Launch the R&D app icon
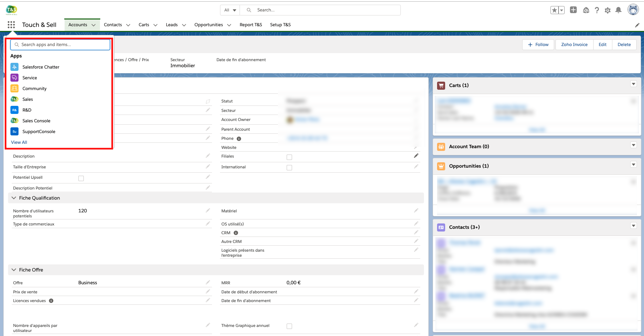The height and width of the screenshot is (336, 644). pyautogui.click(x=14, y=110)
